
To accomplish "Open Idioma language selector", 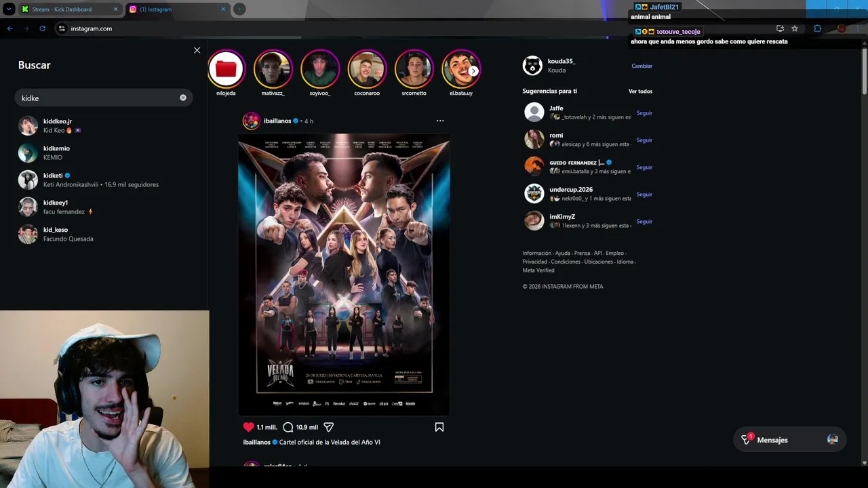I will click(x=625, y=262).
